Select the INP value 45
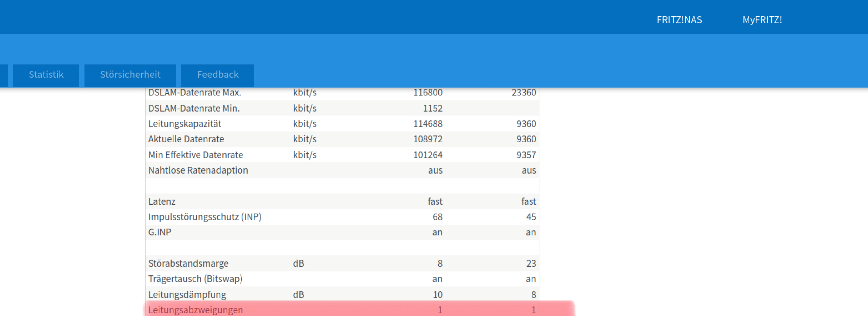The image size is (868, 316). click(531, 217)
